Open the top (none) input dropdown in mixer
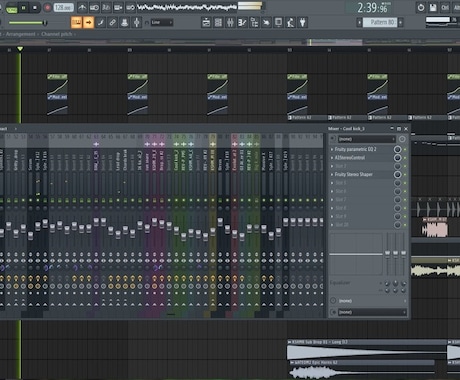Viewport: 460px width, 380px height. point(366,139)
